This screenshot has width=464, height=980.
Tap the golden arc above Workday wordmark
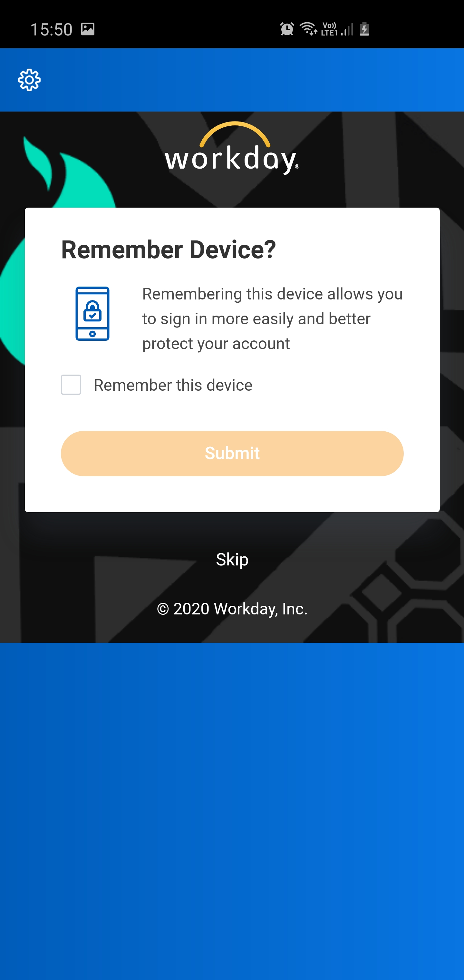click(x=235, y=134)
